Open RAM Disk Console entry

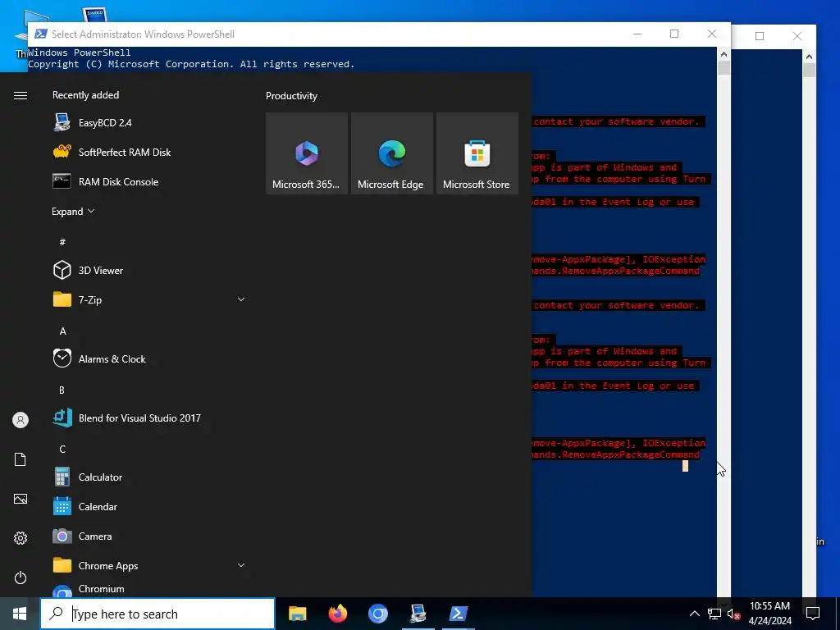click(149, 181)
